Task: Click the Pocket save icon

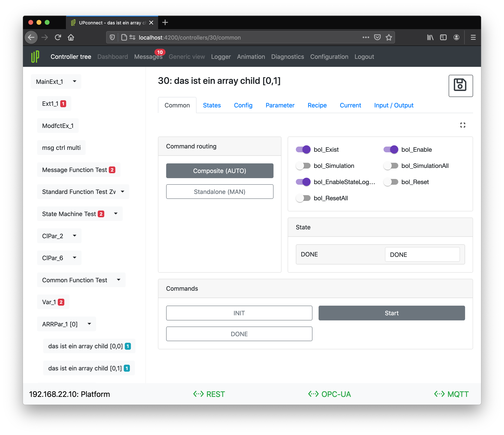Action: click(377, 38)
